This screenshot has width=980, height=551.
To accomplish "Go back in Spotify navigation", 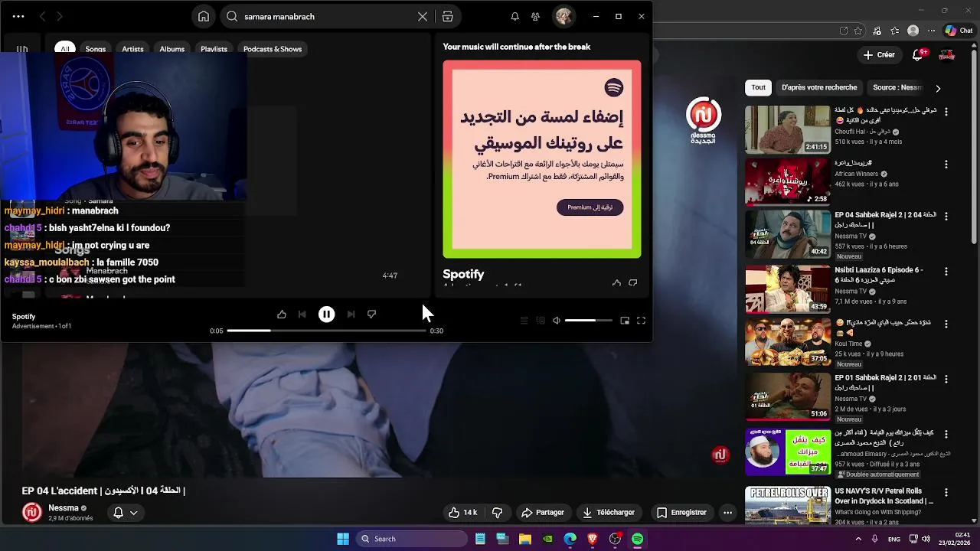I will (x=42, y=16).
